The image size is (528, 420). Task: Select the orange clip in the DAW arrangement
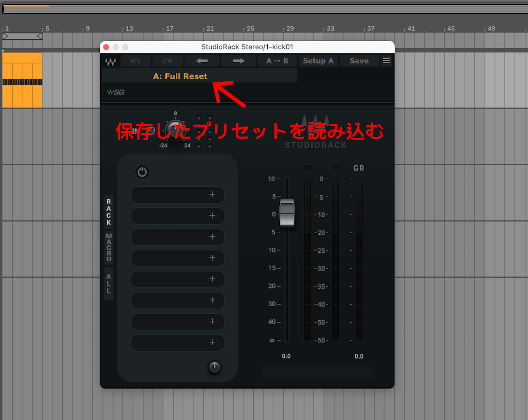[x=22, y=80]
